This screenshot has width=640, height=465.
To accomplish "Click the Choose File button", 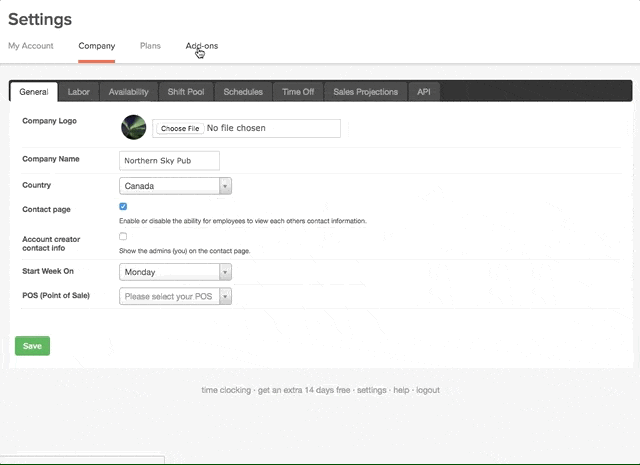I will (x=180, y=128).
